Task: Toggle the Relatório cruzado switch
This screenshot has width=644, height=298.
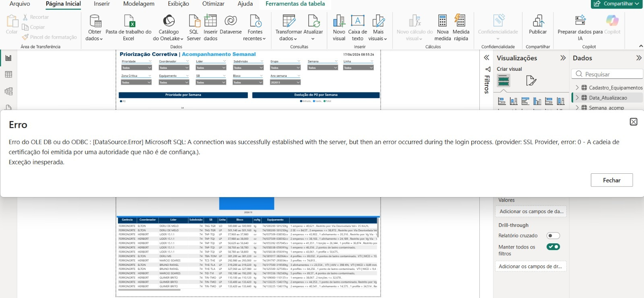Action: [x=553, y=236]
